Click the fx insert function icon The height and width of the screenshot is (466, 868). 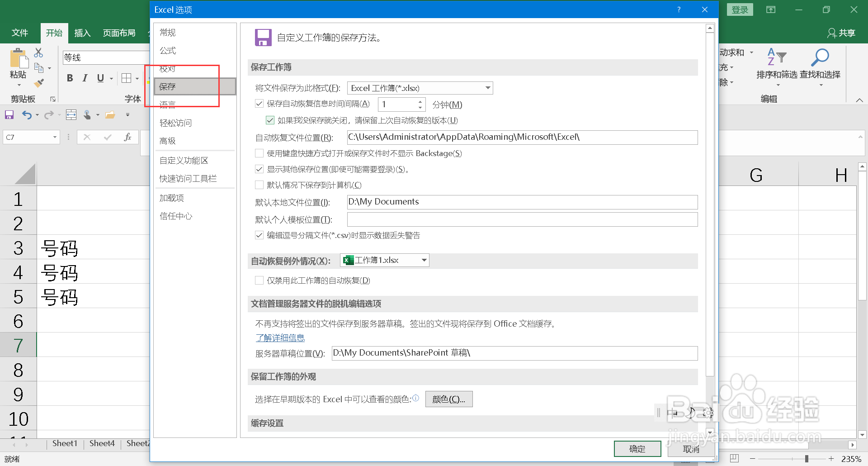(x=128, y=137)
